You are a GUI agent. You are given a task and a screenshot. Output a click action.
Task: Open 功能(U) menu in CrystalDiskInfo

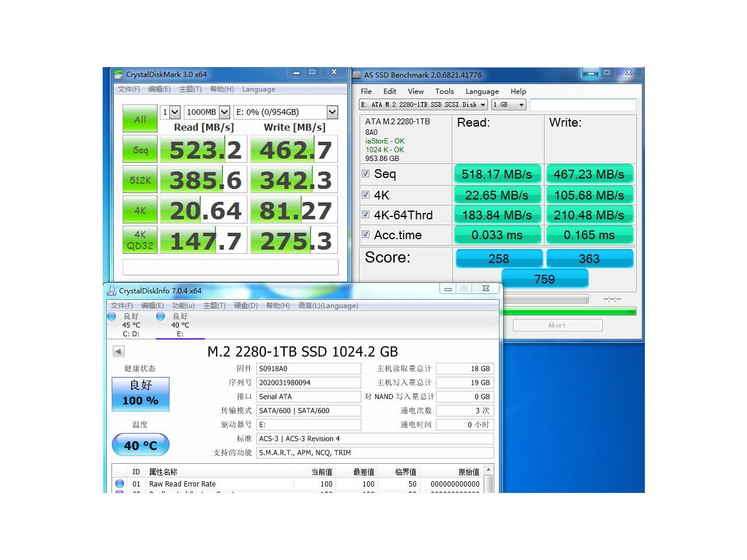[x=183, y=306]
